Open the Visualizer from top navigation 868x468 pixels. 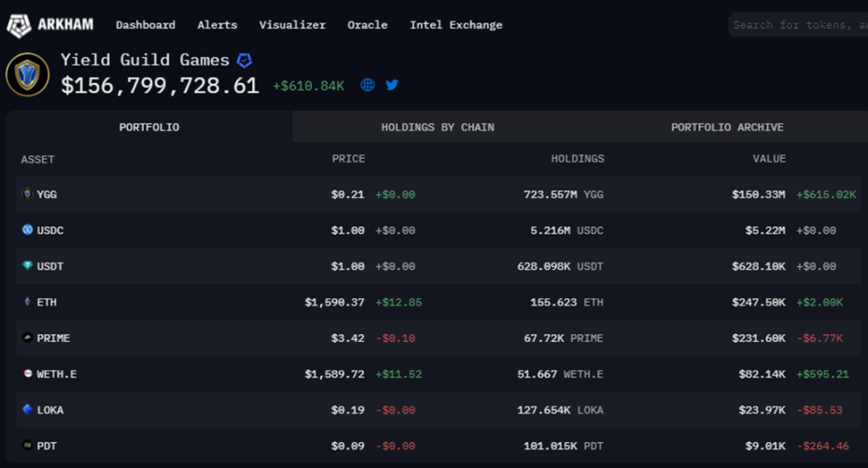coord(292,25)
